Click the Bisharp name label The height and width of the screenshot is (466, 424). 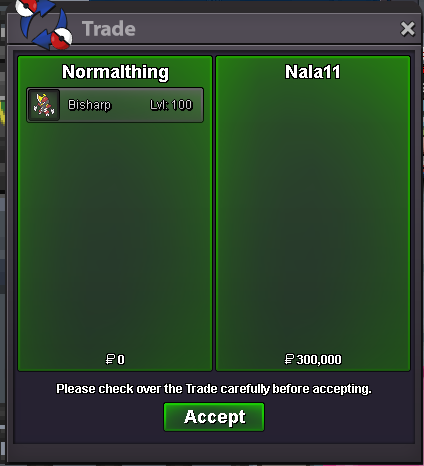click(89, 105)
